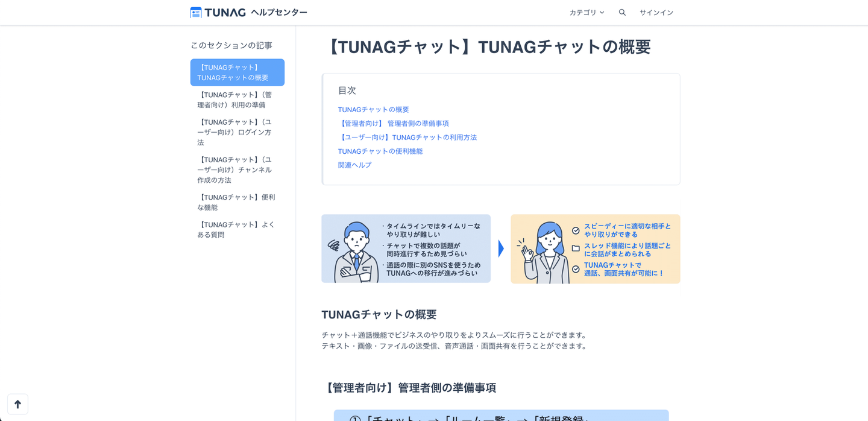
Task: Open sidebar article 便利な機能
Action: coord(237,202)
